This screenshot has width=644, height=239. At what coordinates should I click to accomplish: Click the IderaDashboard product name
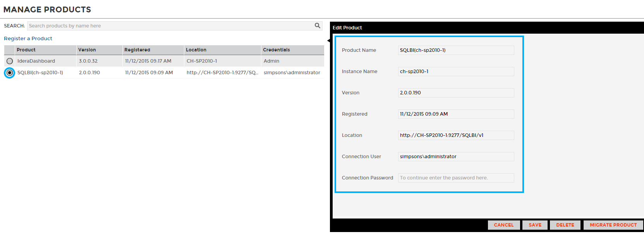tap(36, 61)
